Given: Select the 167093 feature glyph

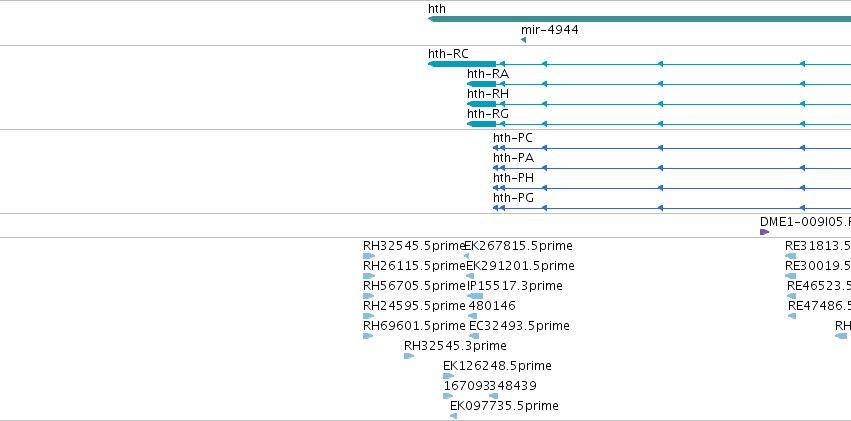Looking at the screenshot, I should pos(448,397).
